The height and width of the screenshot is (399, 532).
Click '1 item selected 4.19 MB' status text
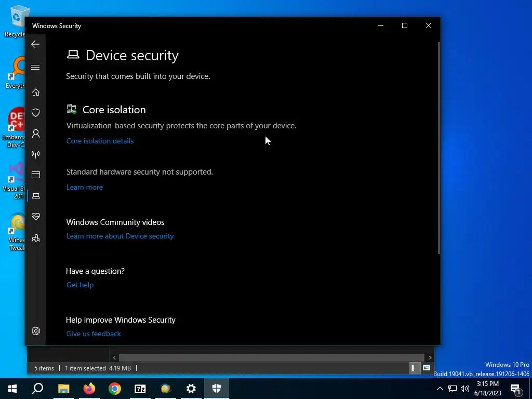tap(98, 368)
